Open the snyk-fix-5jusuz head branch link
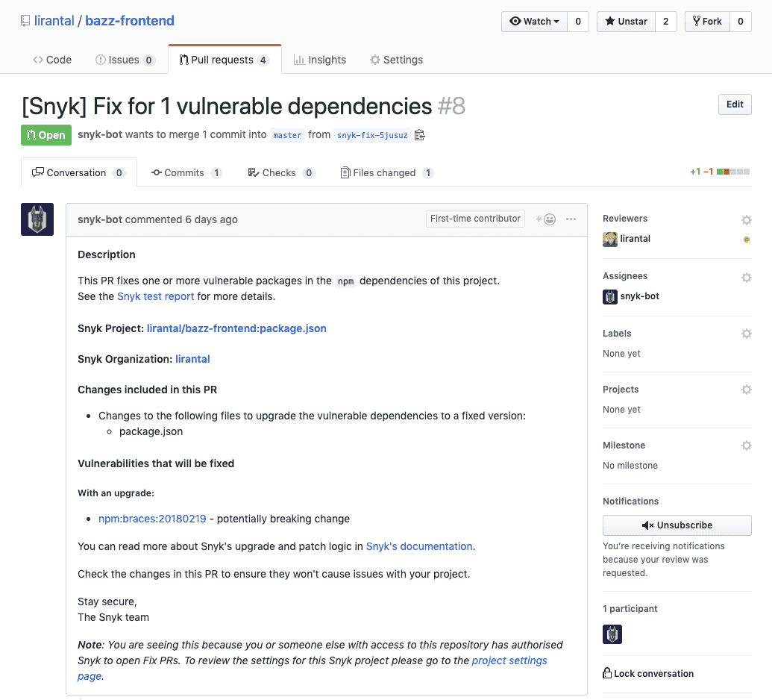 coord(372,135)
